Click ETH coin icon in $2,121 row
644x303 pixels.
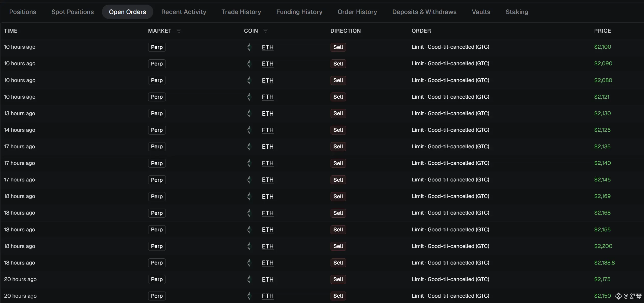point(249,97)
